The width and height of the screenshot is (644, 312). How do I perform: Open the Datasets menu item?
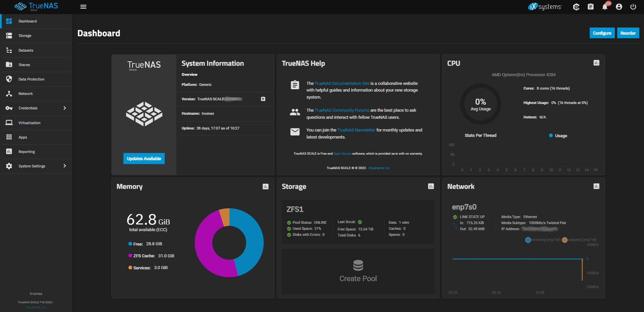36,50
